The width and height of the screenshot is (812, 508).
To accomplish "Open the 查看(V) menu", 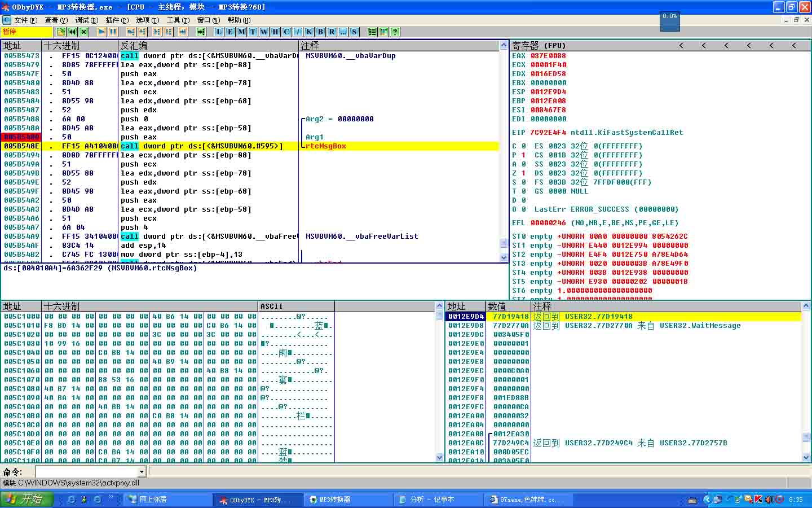I will pyautogui.click(x=56, y=20).
